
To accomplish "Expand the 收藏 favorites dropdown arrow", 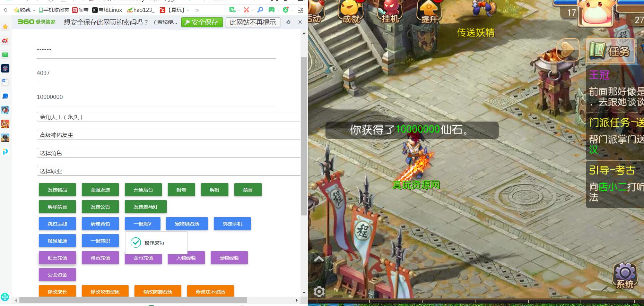I will pyautogui.click(x=34, y=10).
